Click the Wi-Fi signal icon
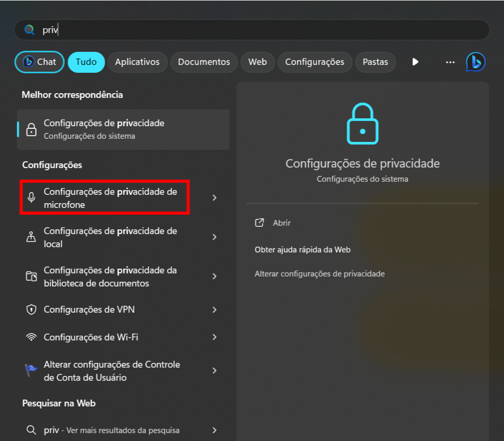The width and height of the screenshot is (504, 441). point(31,337)
